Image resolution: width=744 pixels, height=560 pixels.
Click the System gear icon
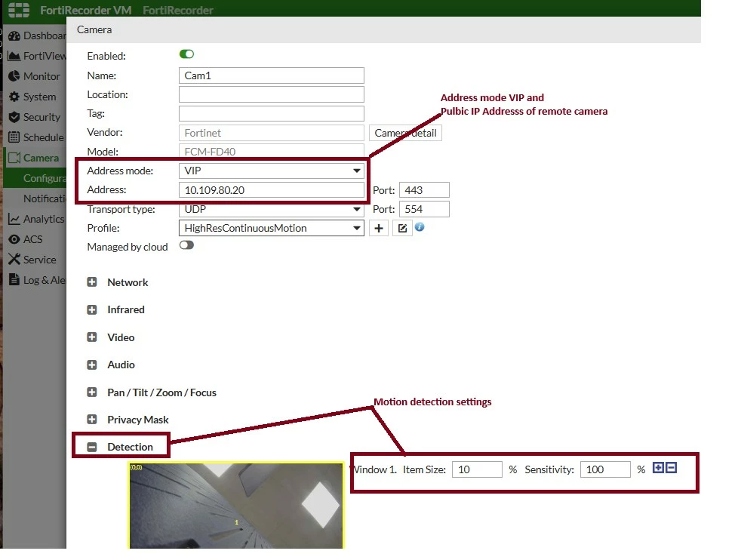(14, 97)
